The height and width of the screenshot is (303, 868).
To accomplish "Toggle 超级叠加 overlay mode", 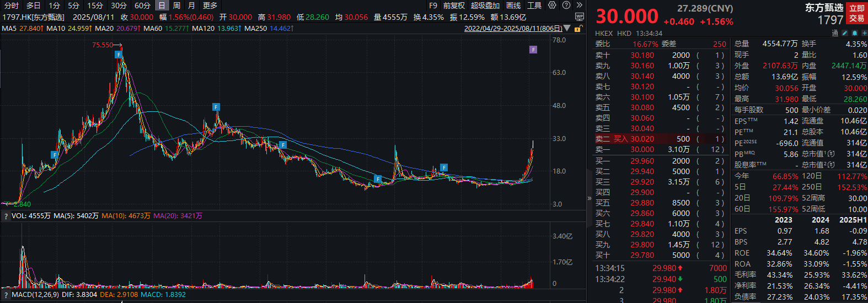I will [x=485, y=5].
